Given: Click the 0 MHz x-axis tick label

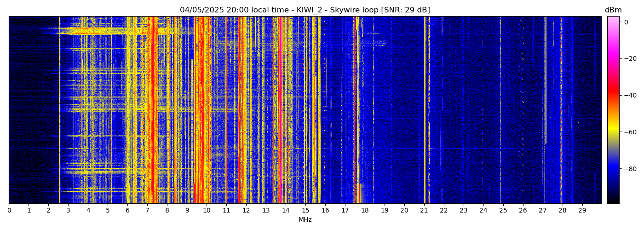Looking at the screenshot, I should click(x=9, y=210).
